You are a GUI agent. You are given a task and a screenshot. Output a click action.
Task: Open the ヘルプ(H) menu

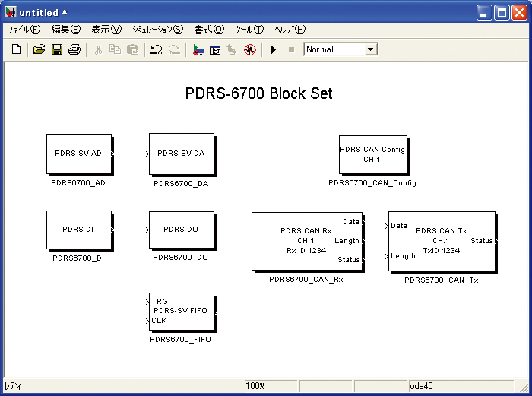coord(290,30)
